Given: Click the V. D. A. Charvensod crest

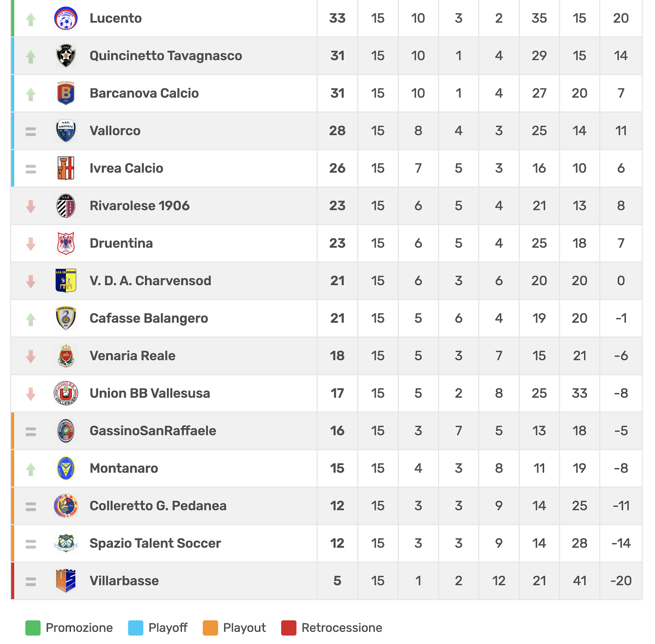Looking at the screenshot, I should click(x=66, y=281).
